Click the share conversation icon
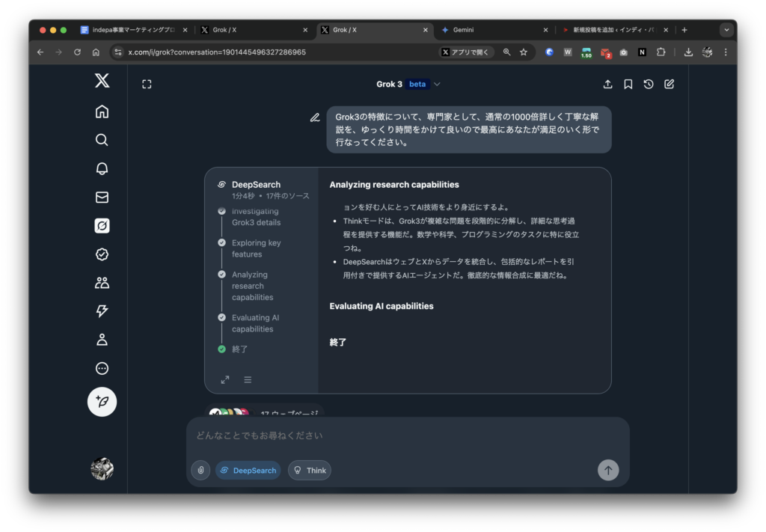The height and width of the screenshot is (532, 766). [x=607, y=85]
